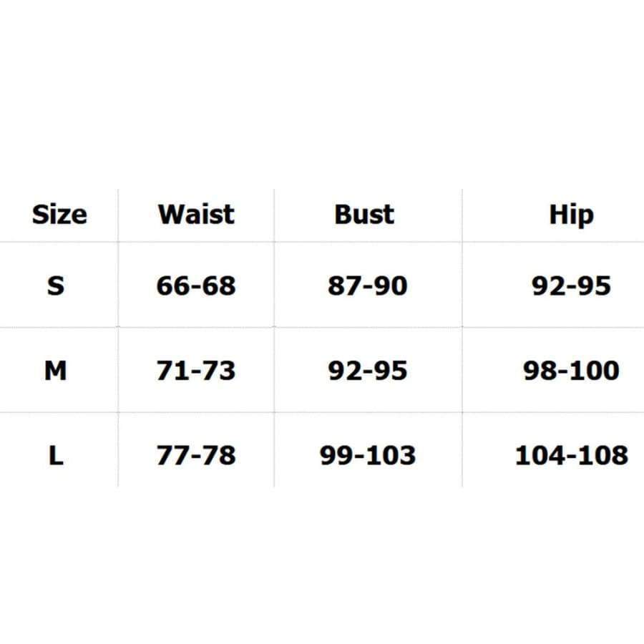The height and width of the screenshot is (644, 644).
Task: Select the M size row label
Action: (x=56, y=371)
